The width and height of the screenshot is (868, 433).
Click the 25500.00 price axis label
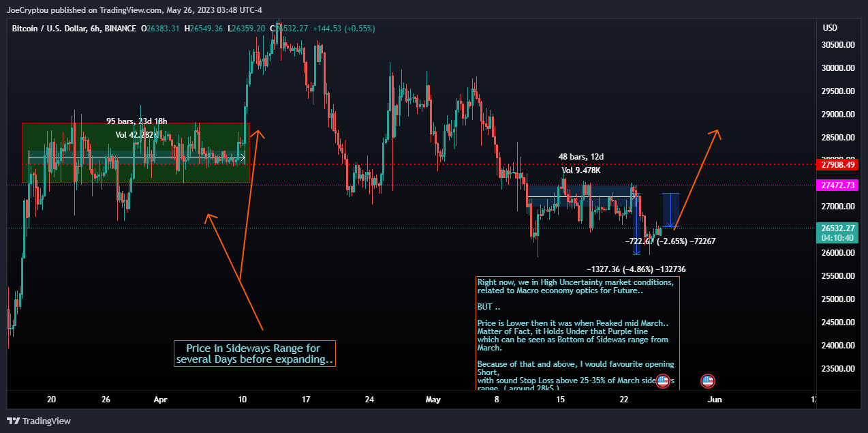coord(839,276)
